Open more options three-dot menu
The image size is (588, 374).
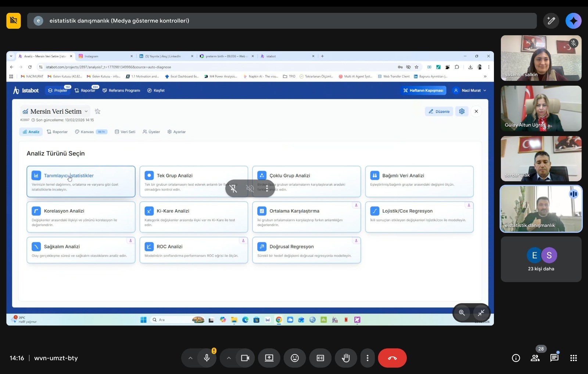point(367,358)
